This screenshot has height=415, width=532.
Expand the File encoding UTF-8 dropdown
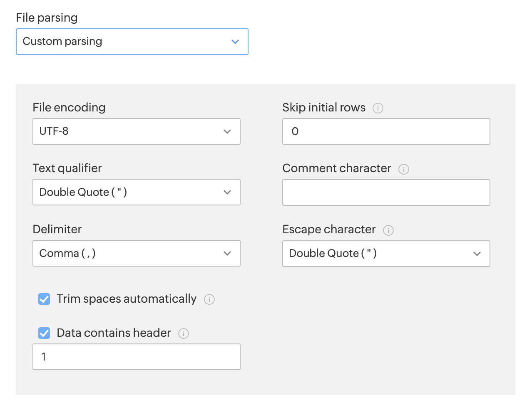point(136,131)
